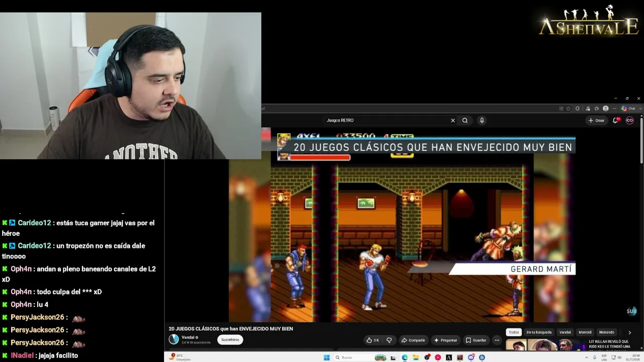Open the Vandal channel name link
This screenshot has height=362, width=644.
pos(188,337)
